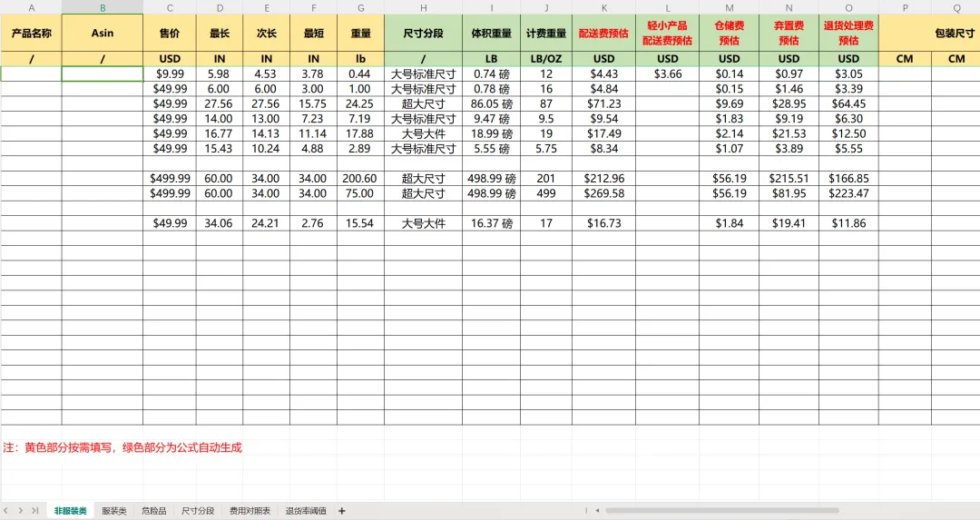Screen dimensions: 980x520
Task: Select the $71.23 delivery fee cell
Action: point(603,103)
